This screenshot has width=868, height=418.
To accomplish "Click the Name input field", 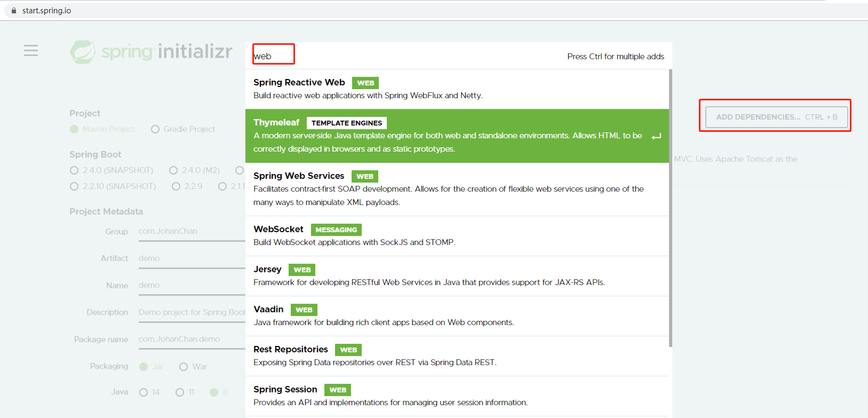I will coord(192,286).
